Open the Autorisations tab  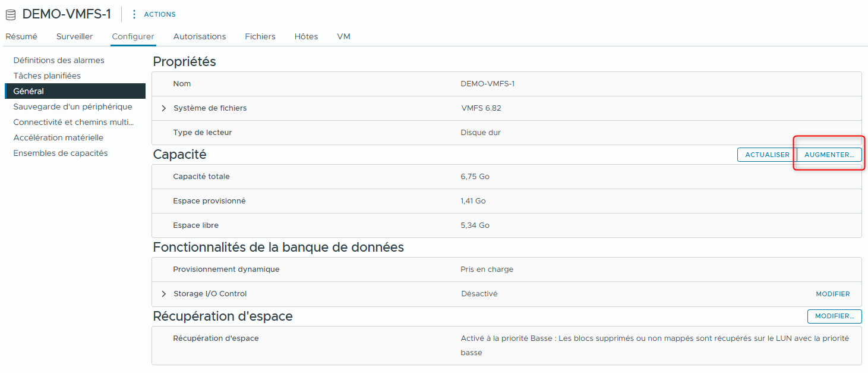[x=199, y=36]
